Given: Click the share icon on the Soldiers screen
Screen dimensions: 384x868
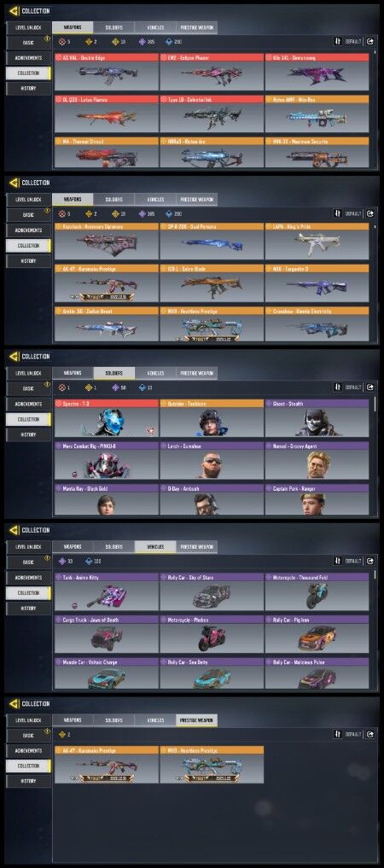Looking at the screenshot, I should [370, 387].
